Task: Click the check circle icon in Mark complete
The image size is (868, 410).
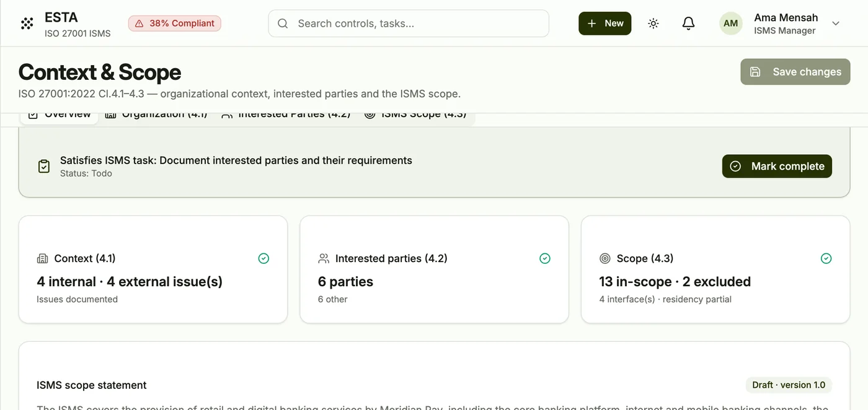Action: pos(735,166)
